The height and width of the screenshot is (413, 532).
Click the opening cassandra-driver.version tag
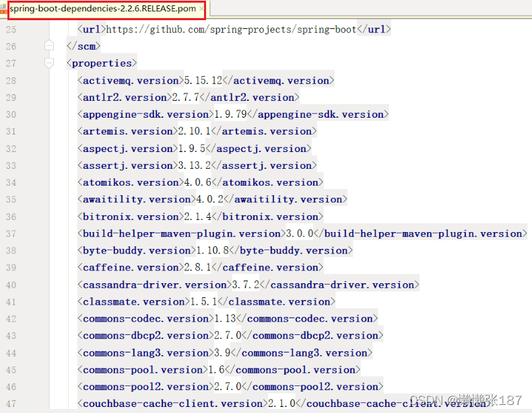(x=154, y=285)
